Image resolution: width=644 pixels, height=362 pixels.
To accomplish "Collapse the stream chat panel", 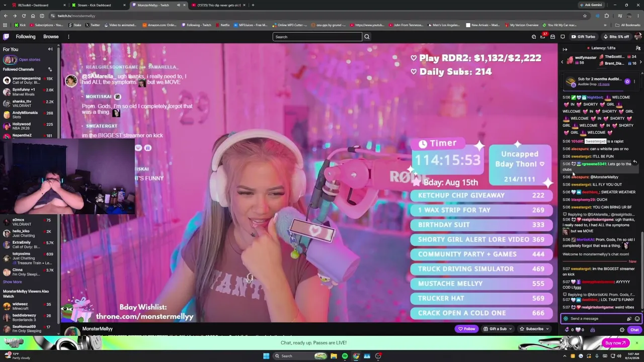I will coord(565,49).
